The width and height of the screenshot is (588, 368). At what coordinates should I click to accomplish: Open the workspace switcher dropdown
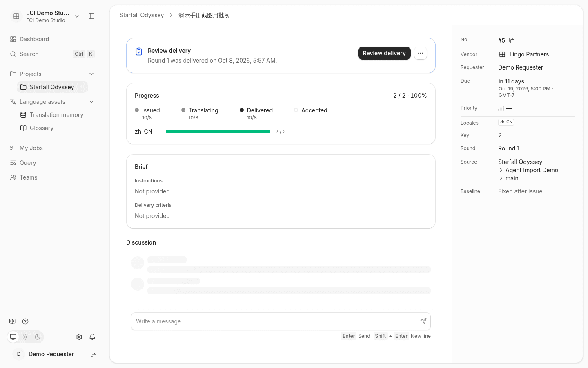coord(77,16)
